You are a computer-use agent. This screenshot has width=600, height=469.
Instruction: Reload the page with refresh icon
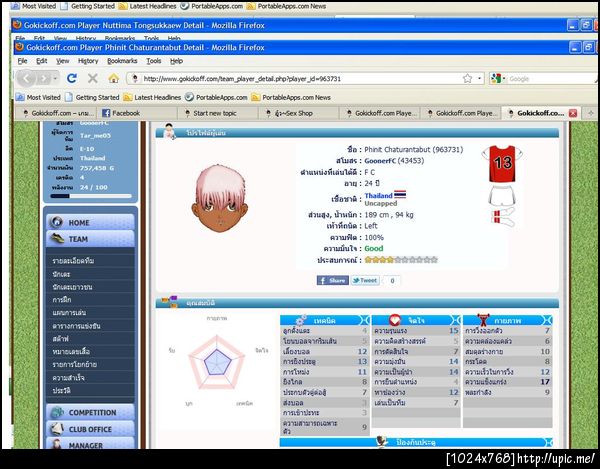(x=72, y=78)
